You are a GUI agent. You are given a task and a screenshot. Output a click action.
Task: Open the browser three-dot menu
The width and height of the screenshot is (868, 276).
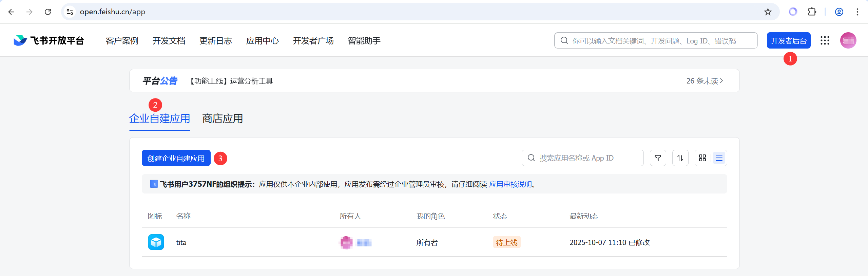tap(857, 12)
